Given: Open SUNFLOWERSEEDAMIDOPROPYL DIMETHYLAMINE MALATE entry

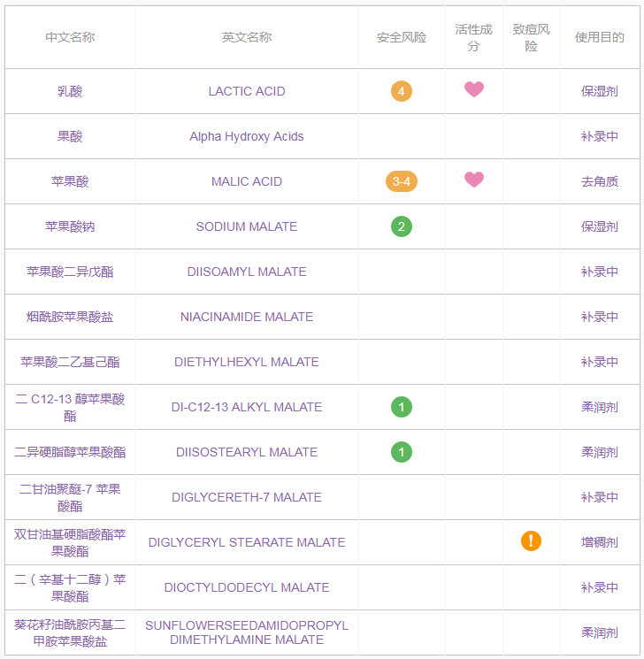Looking at the screenshot, I should point(247,632).
